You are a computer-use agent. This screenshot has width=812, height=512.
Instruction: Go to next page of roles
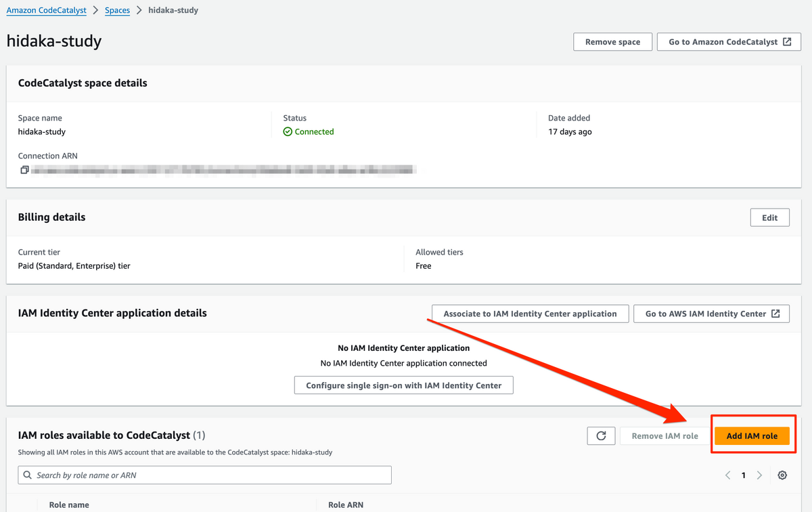pos(759,475)
